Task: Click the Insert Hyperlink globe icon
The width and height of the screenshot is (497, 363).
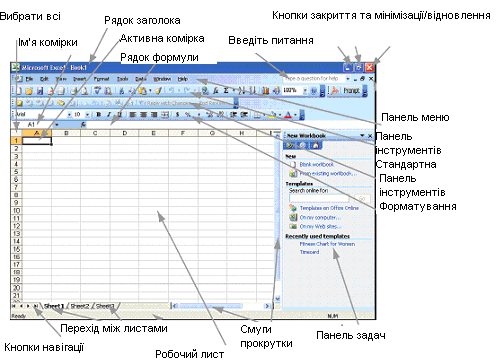Action: [205, 91]
